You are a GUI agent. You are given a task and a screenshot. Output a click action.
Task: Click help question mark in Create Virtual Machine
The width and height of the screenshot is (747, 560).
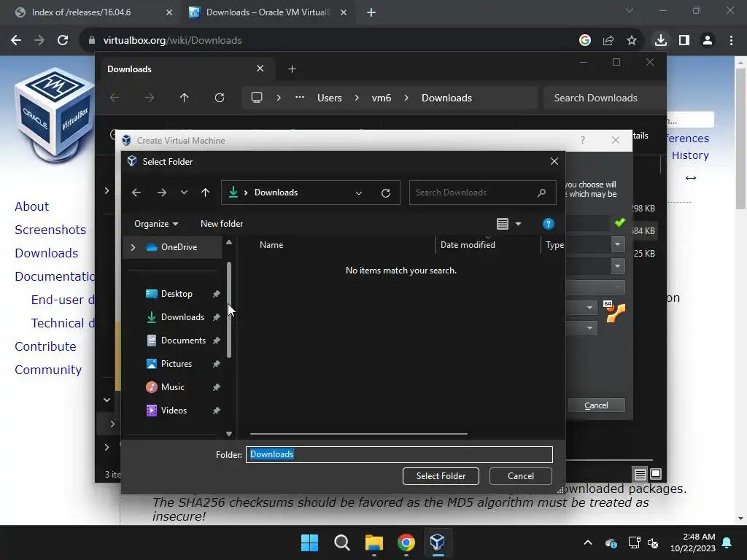tap(582, 140)
